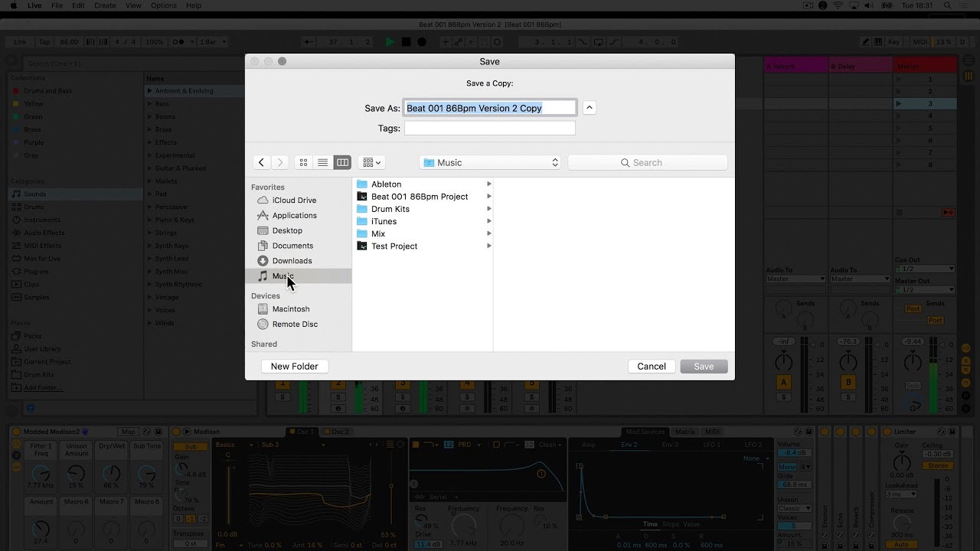This screenshot has width=980, height=551.
Task: Open the iTunes folder
Action: point(423,221)
